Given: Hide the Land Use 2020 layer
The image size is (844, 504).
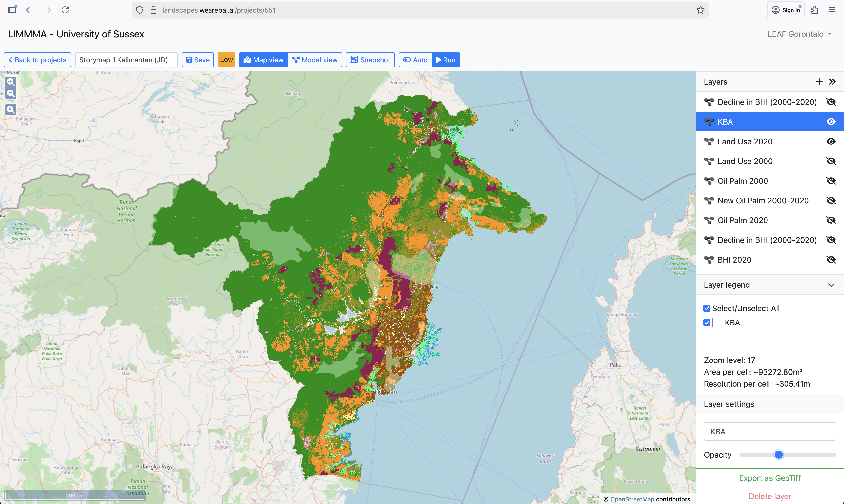Looking at the screenshot, I should (831, 142).
